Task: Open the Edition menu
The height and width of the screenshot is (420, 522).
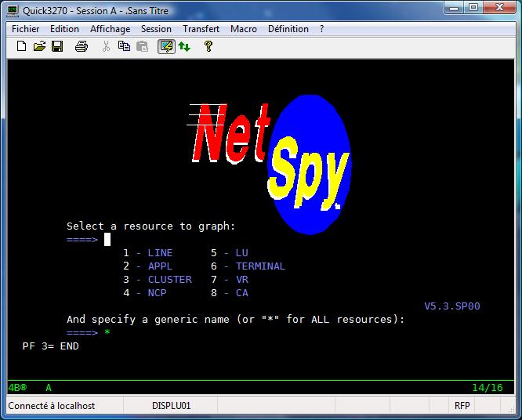Action: coord(64,29)
